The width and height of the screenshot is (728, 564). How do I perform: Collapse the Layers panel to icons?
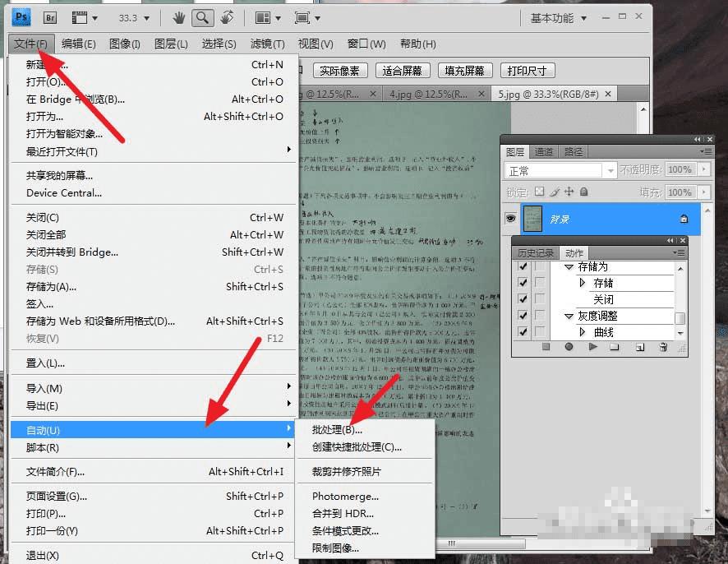[x=698, y=140]
